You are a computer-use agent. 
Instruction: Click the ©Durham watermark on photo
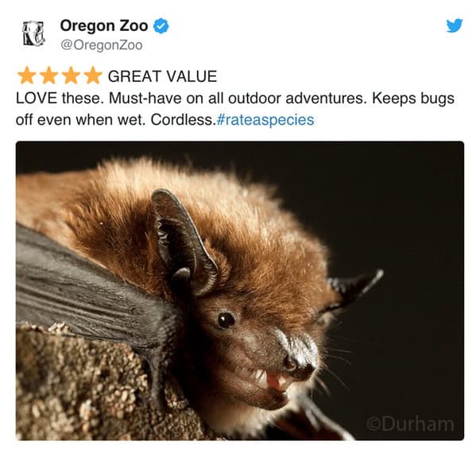(x=410, y=424)
